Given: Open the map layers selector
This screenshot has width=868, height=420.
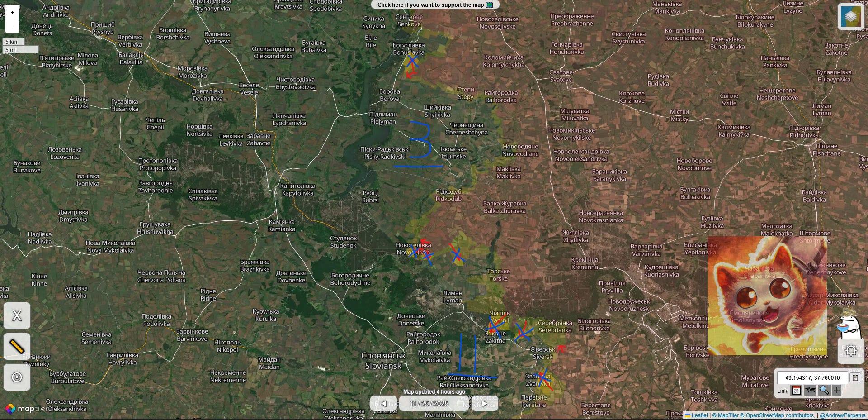Looking at the screenshot, I should [850, 17].
